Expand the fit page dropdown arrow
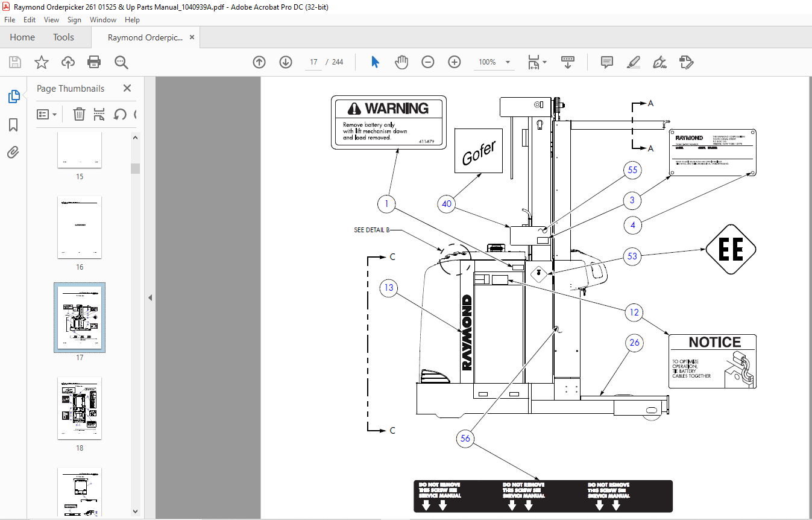The image size is (812, 520). tap(544, 62)
